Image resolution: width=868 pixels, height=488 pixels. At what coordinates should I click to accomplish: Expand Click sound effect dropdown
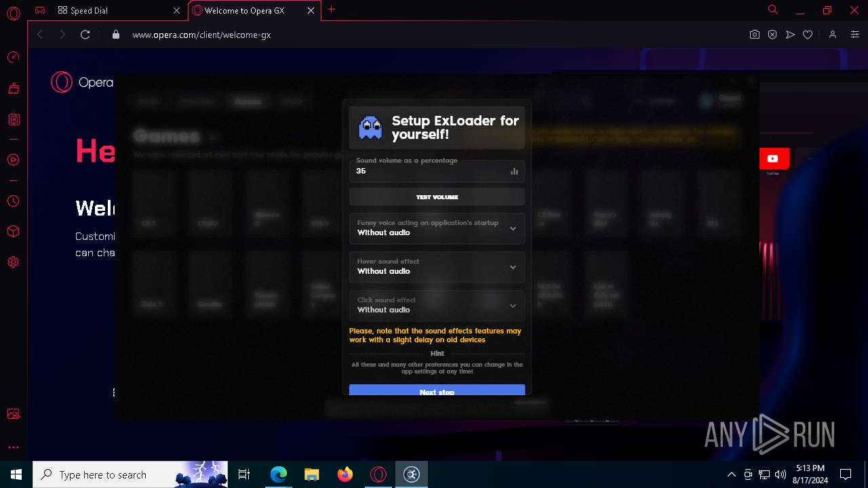[437, 306]
